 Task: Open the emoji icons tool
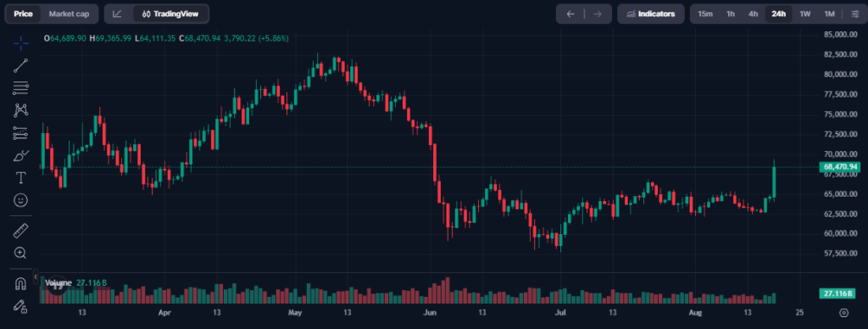click(x=20, y=200)
